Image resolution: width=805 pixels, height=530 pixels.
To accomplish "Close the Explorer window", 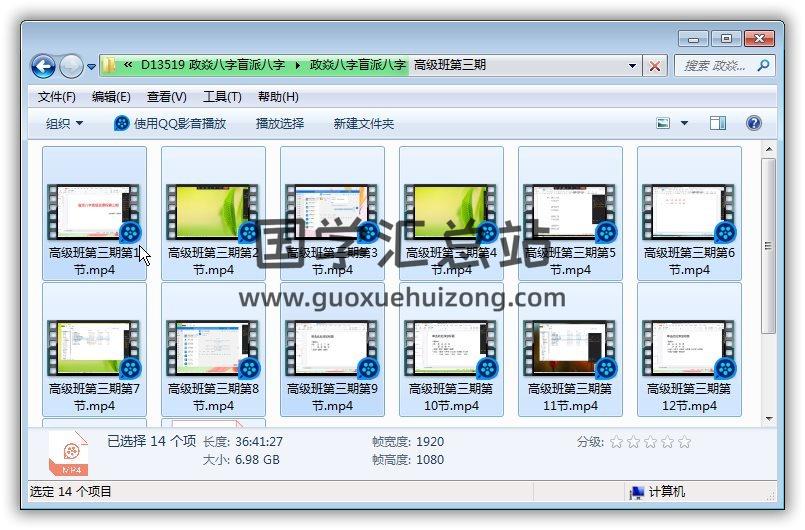I will [x=759, y=39].
